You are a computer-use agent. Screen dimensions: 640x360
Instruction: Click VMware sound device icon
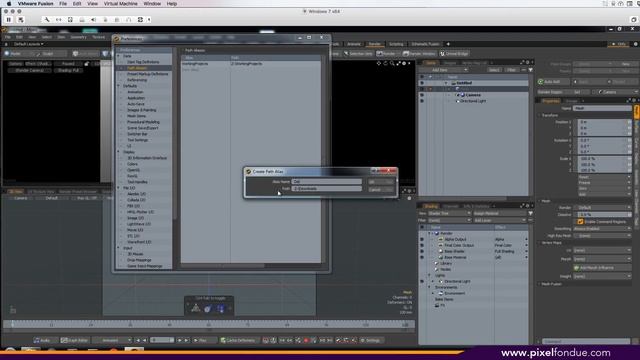(93, 20)
